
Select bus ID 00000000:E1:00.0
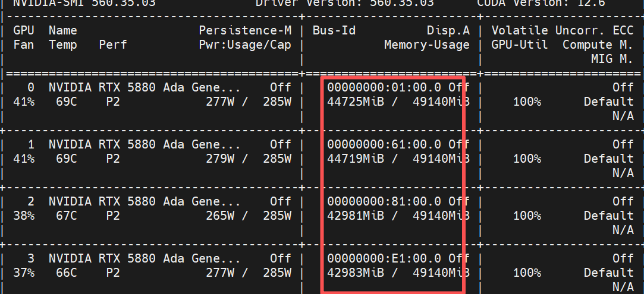point(384,258)
